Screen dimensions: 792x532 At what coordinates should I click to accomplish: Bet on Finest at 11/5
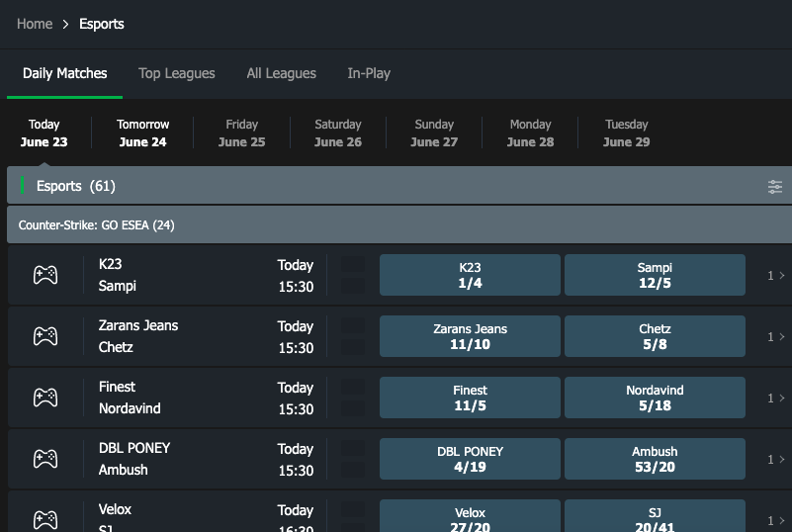[x=470, y=398]
